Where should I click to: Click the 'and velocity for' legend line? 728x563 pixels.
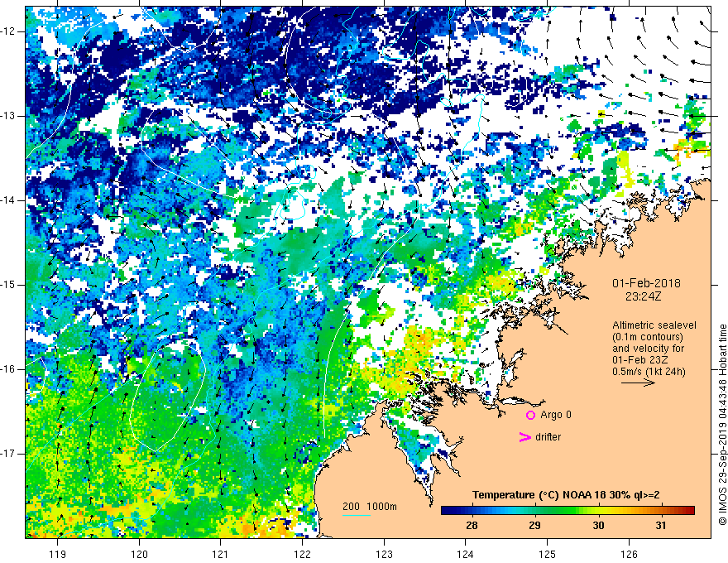[648, 349]
